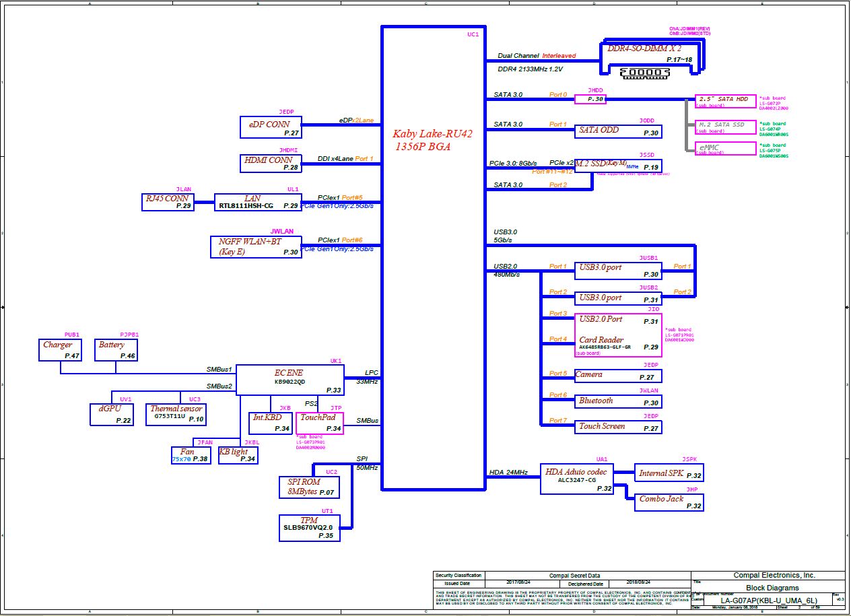Select the NGFF WLAN+BT (Key E) block
Viewport: 851px width, 616px height.
tap(256, 246)
